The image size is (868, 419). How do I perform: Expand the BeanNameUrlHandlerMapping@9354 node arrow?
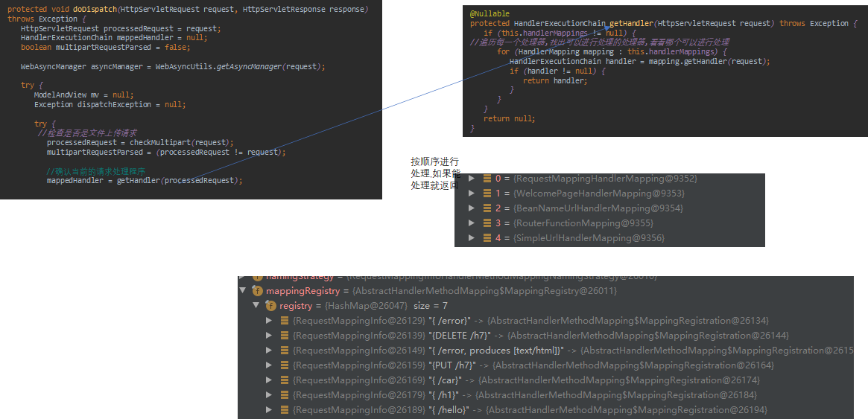click(x=472, y=208)
